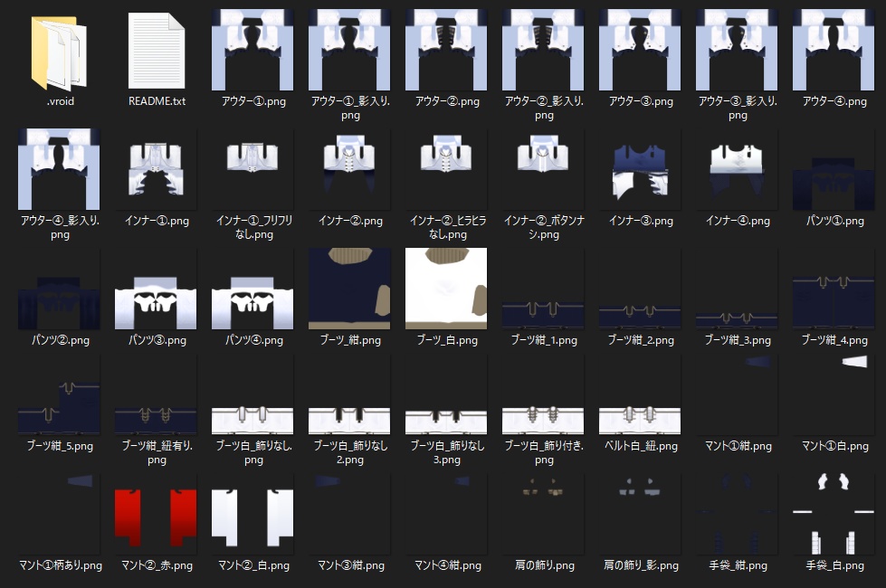Select the アウター①.png thumbnail
886x588 pixels.
(252, 50)
